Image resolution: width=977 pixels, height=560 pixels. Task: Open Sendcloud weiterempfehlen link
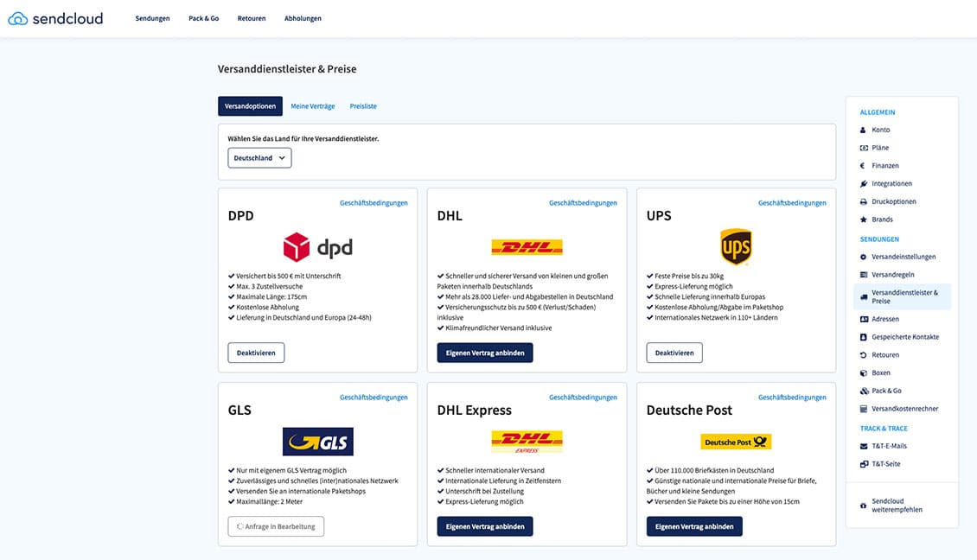[x=897, y=506]
